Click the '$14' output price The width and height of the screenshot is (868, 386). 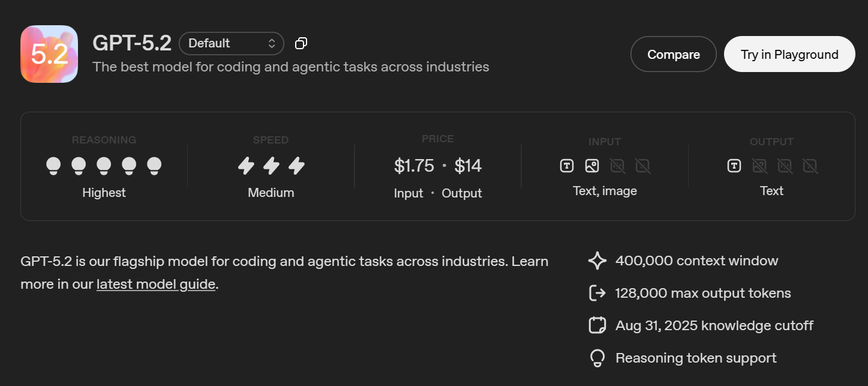[468, 166]
